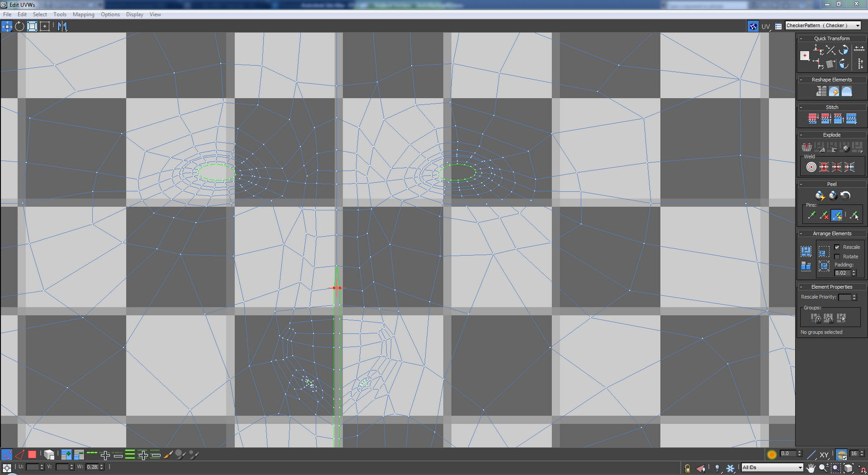Click the Break icon under Explode

(x=807, y=147)
